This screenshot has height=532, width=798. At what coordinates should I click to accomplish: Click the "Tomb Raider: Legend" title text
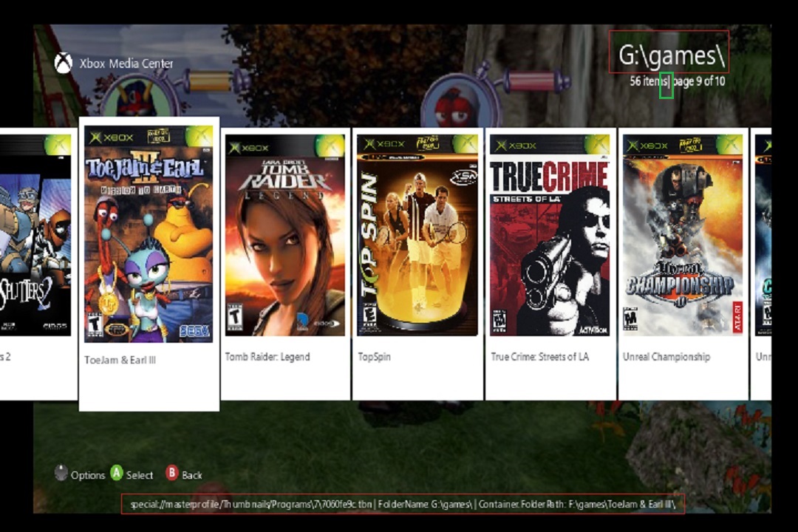click(267, 357)
